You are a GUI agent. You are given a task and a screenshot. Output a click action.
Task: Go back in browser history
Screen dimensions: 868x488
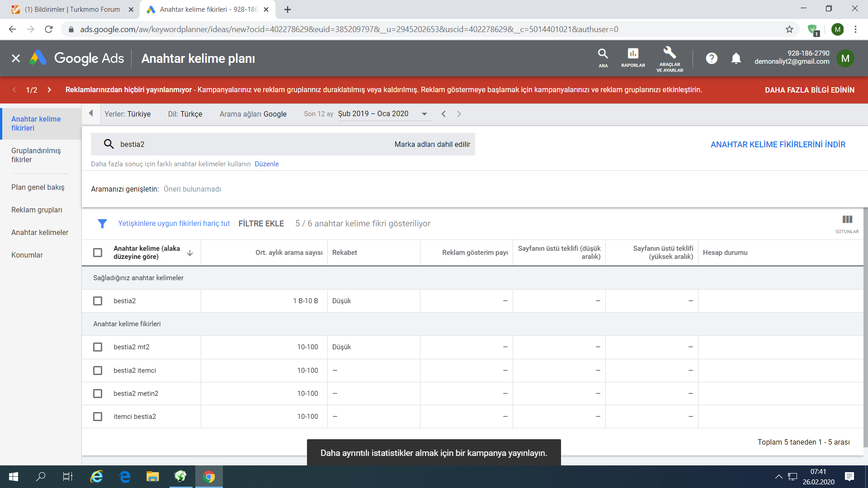tap(12, 29)
